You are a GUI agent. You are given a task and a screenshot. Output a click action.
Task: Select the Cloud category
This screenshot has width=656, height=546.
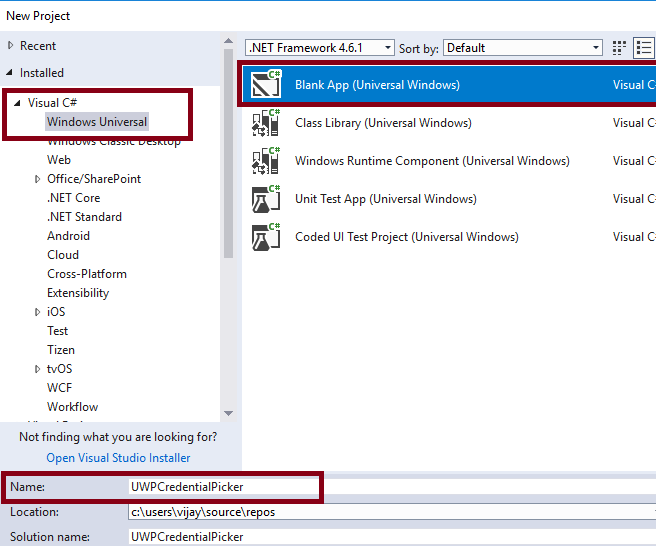(x=63, y=255)
